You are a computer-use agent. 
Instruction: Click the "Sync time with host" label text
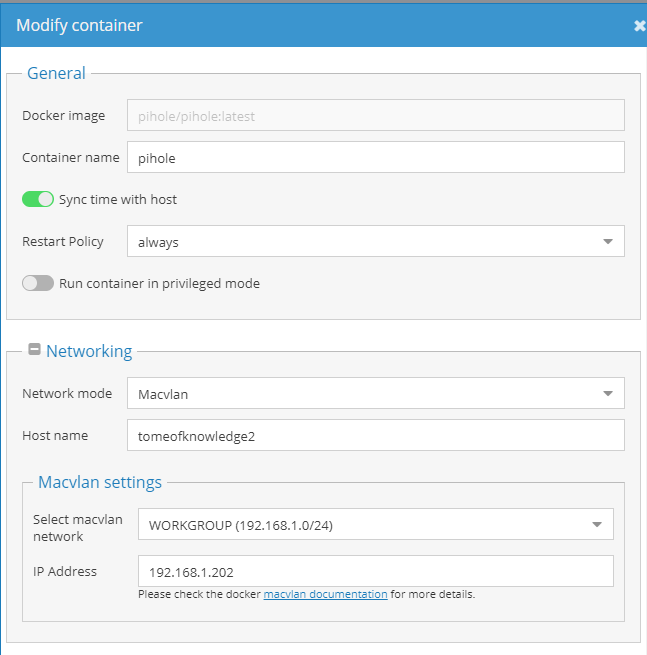[x=118, y=200]
